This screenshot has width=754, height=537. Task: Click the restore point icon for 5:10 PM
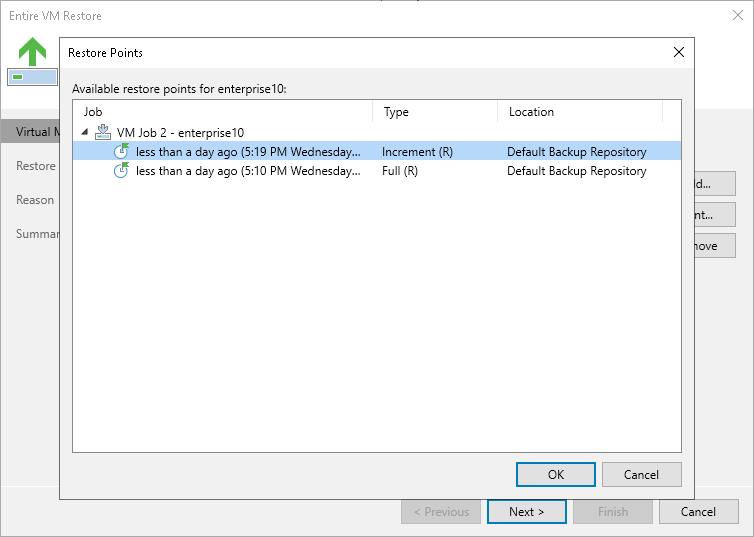click(121, 170)
